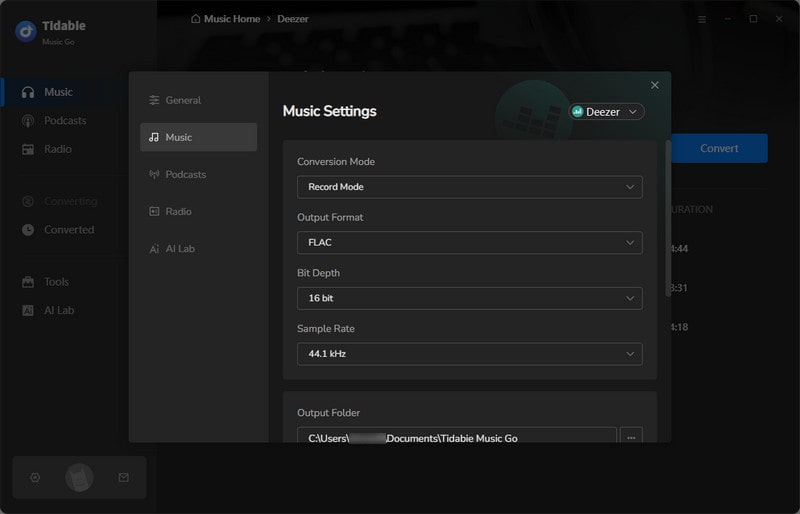800x514 pixels.
Task: Open the Podcasts settings tab
Action: click(x=198, y=174)
